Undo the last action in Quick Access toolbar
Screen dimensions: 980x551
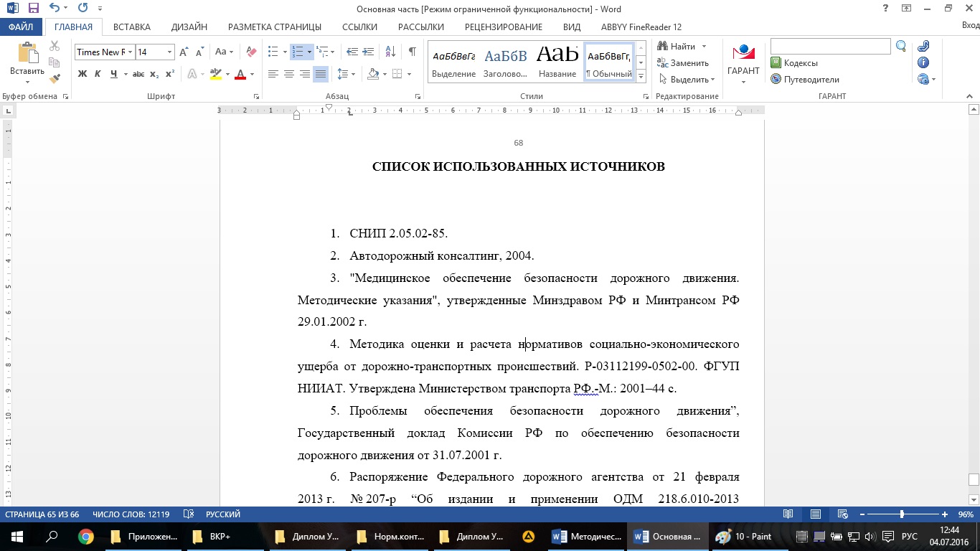click(55, 9)
